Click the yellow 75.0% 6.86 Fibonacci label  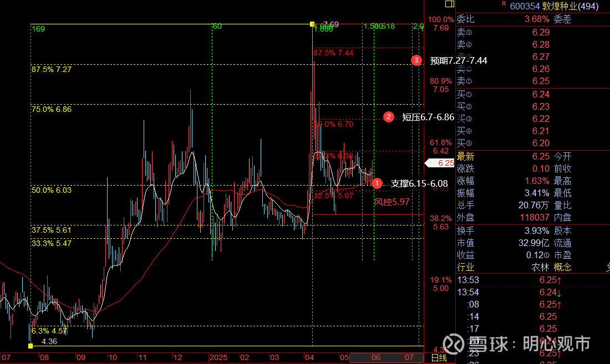click(x=52, y=109)
